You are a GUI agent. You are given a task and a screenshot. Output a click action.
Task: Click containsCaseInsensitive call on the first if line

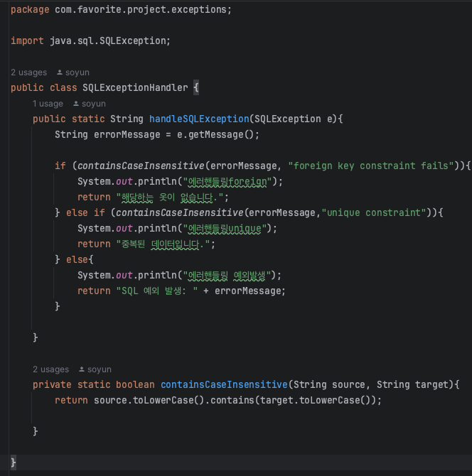(141, 166)
